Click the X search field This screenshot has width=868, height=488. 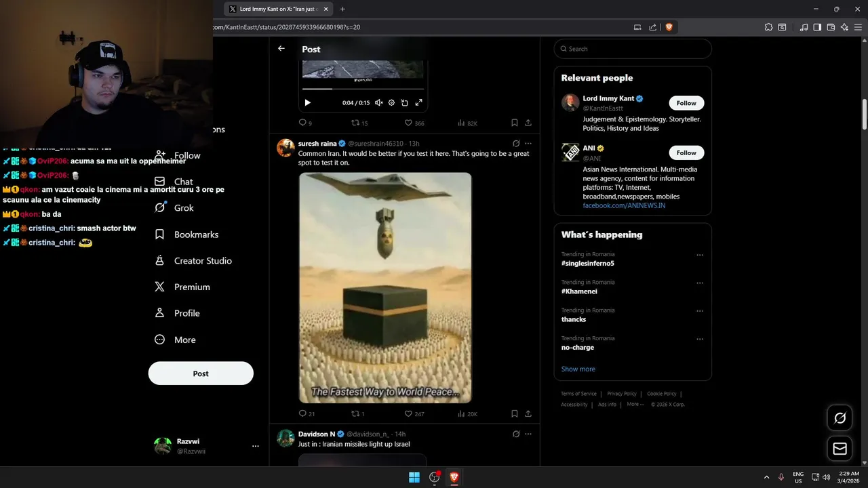pyautogui.click(x=633, y=49)
